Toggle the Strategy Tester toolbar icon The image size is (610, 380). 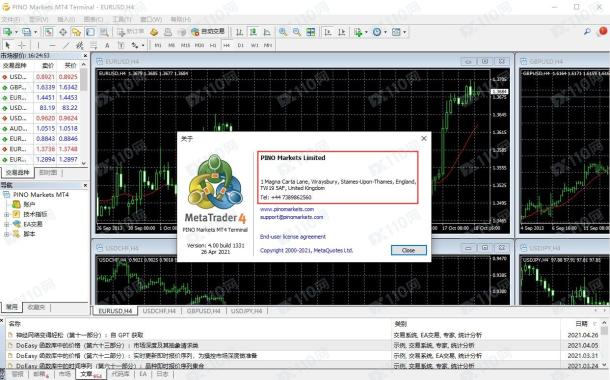104,32
